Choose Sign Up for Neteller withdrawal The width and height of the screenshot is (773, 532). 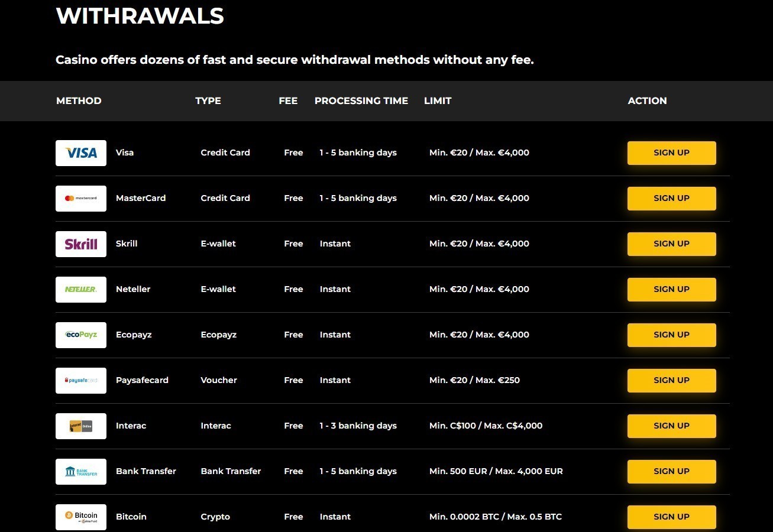tap(672, 290)
